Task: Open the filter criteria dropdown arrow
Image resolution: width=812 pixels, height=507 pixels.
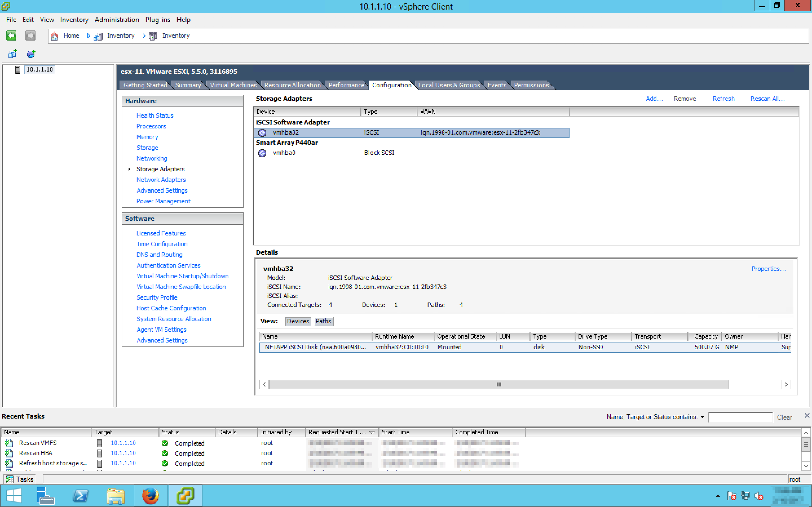Action: click(702, 417)
